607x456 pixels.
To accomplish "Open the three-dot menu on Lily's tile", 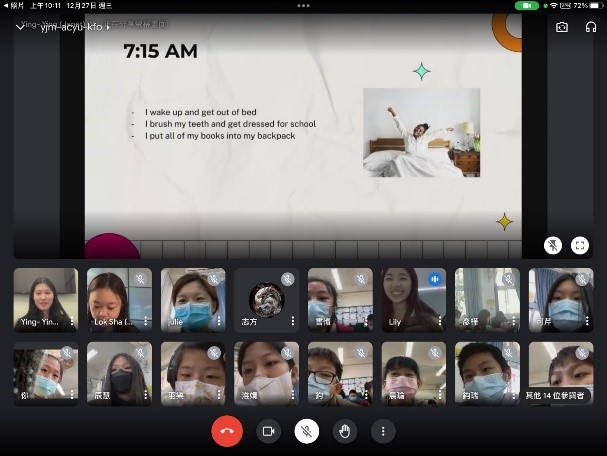I will click(x=440, y=321).
